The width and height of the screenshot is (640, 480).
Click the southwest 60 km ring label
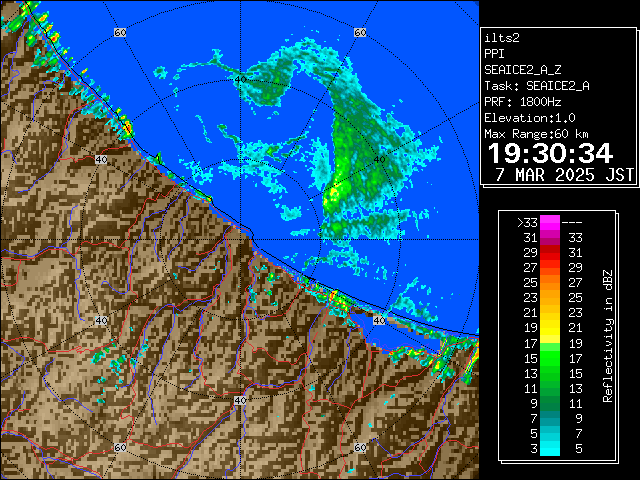pyautogui.click(x=120, y=448)
